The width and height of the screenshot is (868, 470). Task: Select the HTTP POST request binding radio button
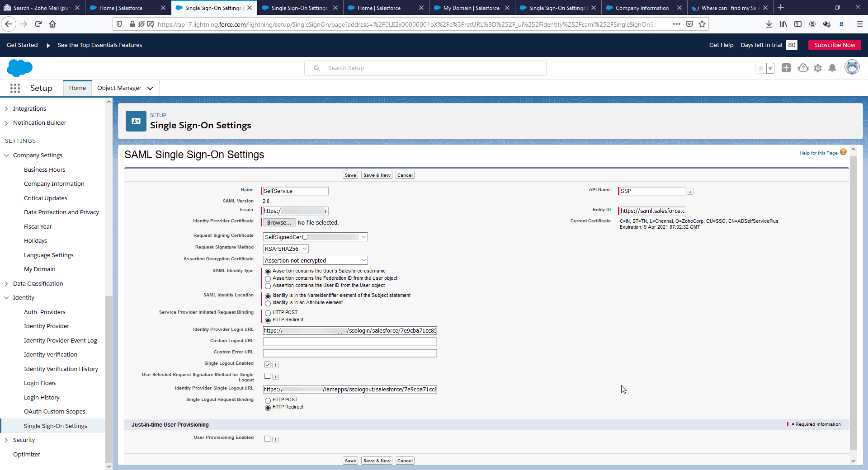coord(268,312)
